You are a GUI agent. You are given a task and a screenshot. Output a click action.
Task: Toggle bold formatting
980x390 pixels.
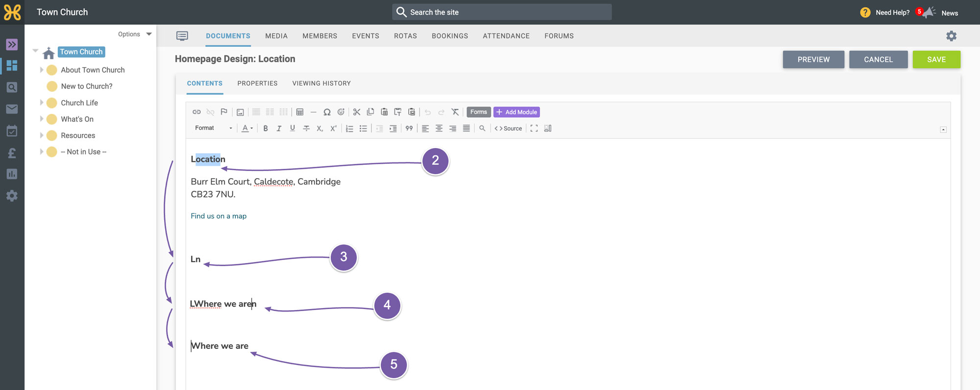[x=266, y=129]
